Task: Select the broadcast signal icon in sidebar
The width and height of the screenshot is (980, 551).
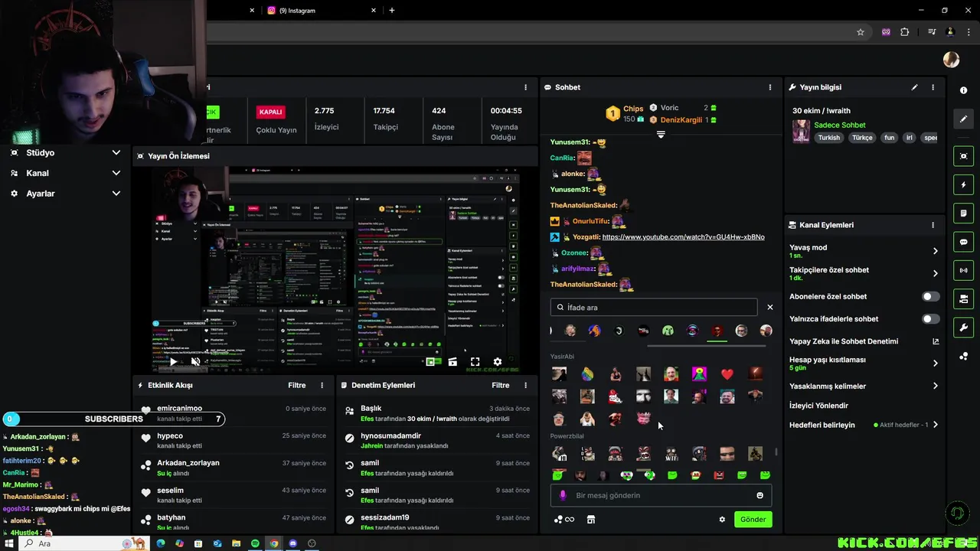Action: coord(963,270)
